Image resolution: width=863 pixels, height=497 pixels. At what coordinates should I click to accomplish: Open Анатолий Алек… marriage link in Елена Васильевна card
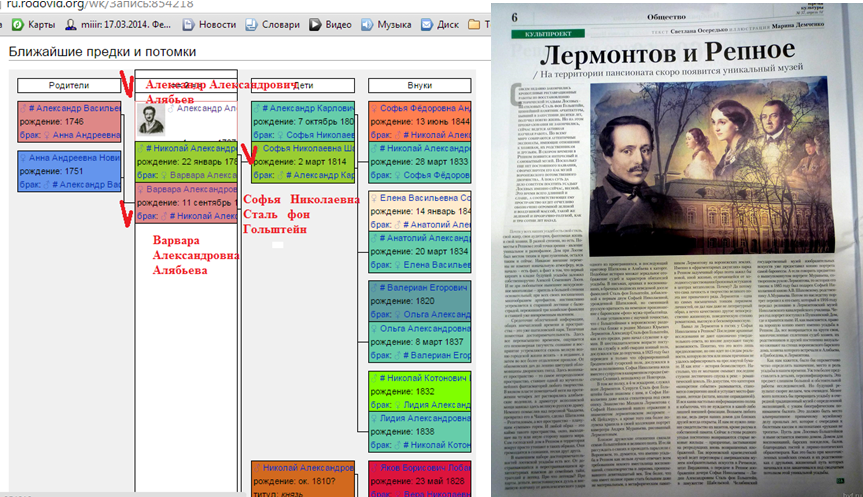coord(437,225)
